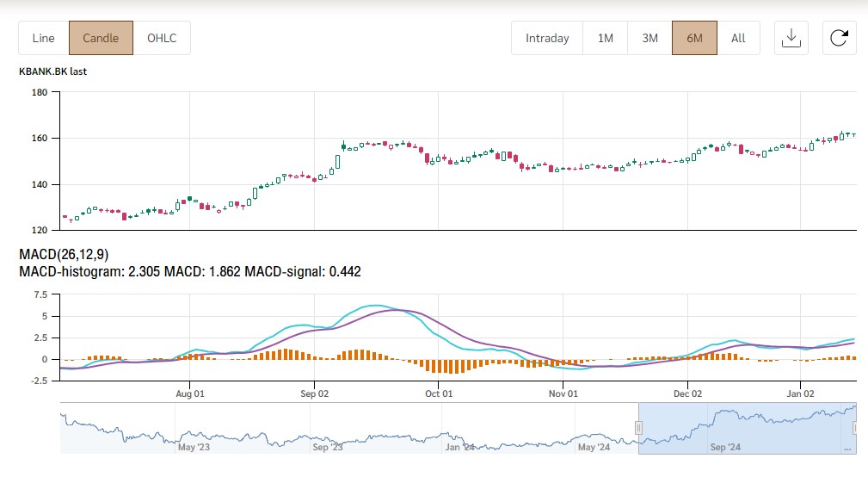Click the 180 price axis label
Viewport: 868px width, 477px height.
click(40, 92)
